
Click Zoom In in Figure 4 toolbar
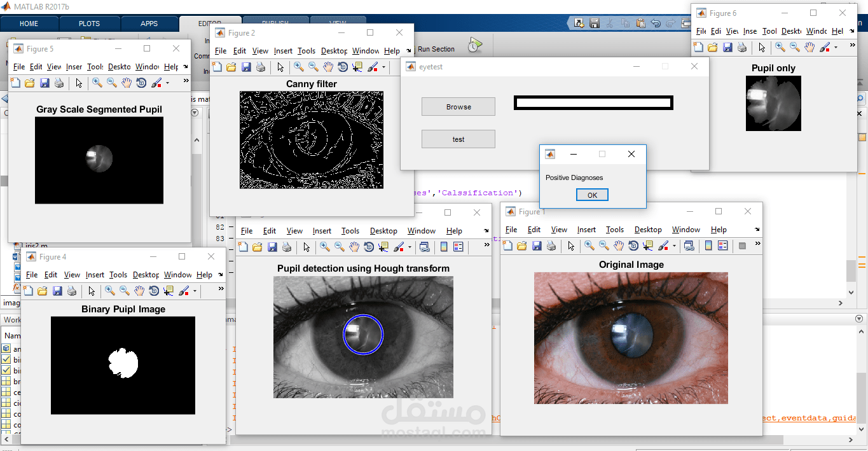click(x=110, y=291)
